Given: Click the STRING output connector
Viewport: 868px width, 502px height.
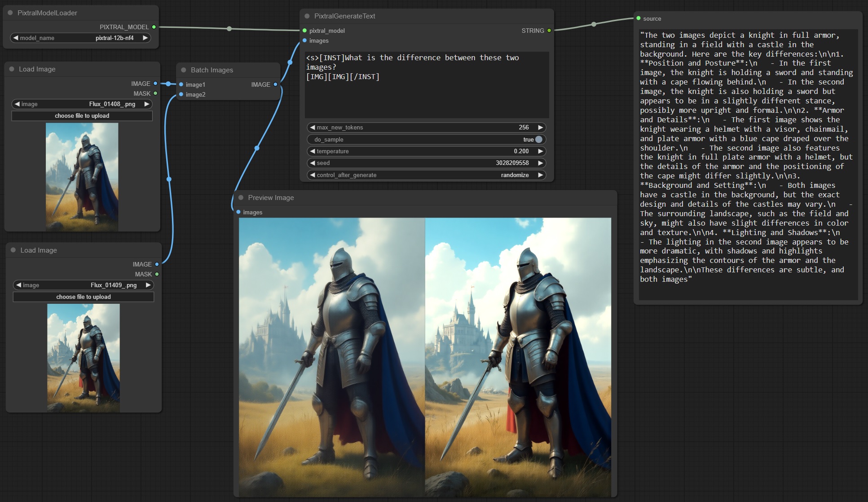Looking at the screenshot, I should coord(549,31).
